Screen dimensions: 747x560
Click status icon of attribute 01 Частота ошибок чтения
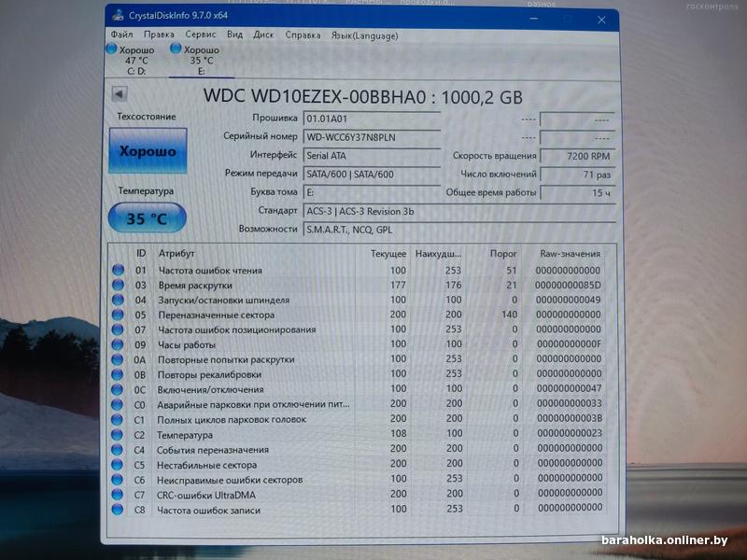pyautogui.click(x=119, y=271)
